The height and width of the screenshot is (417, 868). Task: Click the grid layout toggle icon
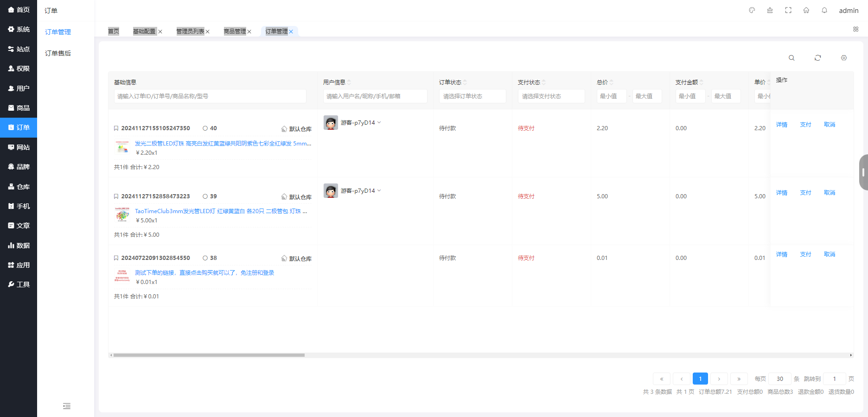(855, 29)
